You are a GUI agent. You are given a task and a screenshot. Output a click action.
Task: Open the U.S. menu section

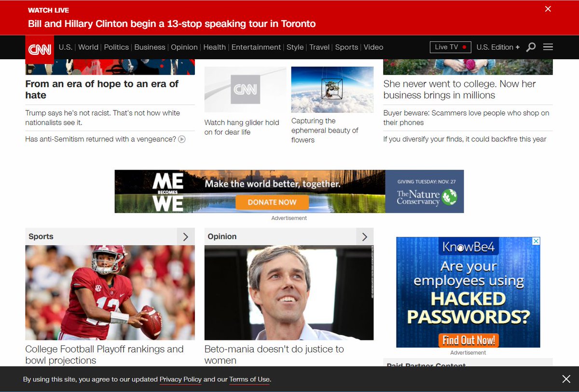click(65, 47)
